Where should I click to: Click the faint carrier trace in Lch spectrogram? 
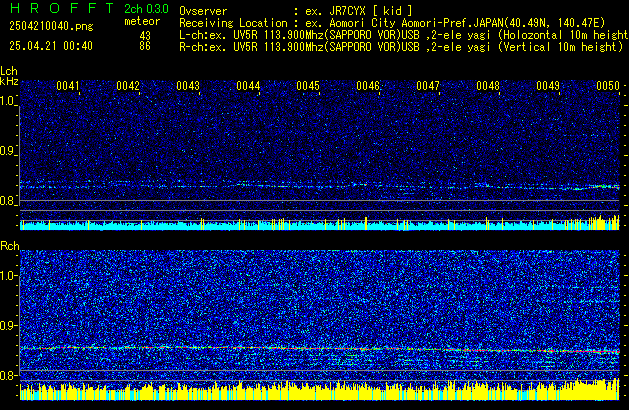[x=320, y=186]
